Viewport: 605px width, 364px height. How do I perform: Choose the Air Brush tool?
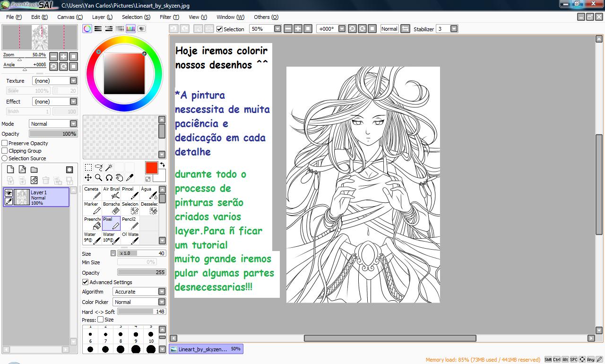click(x=111, y=193)
